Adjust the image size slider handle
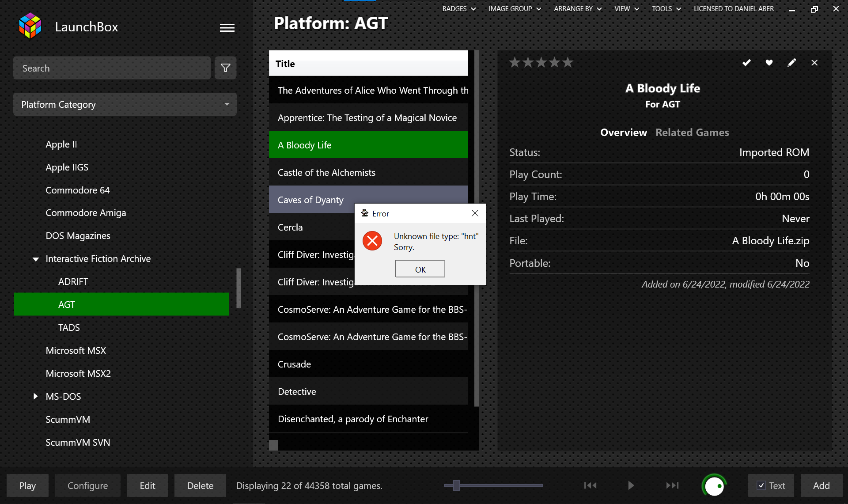 pyautogui.click(x=456, y=485)
